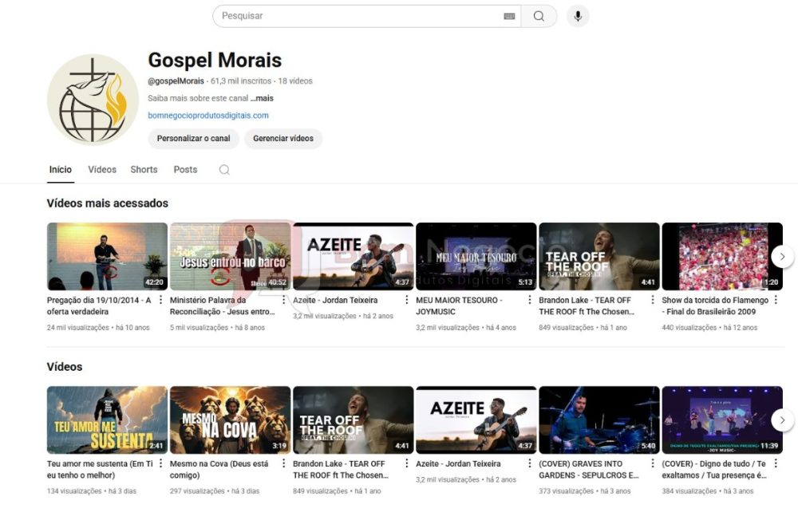The height and width of the screenshot is (532, 798).
Task: Switch to the Vídeos tab
Action: (102, 170)
